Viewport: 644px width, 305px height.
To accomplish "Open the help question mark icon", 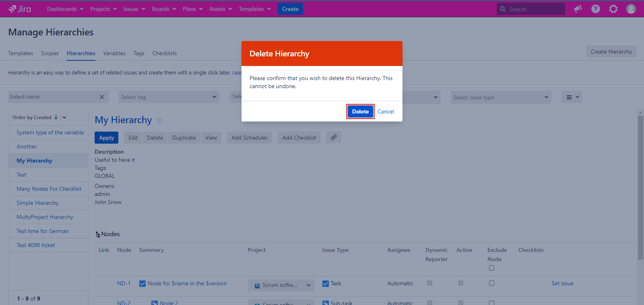I will coord(595,9).
